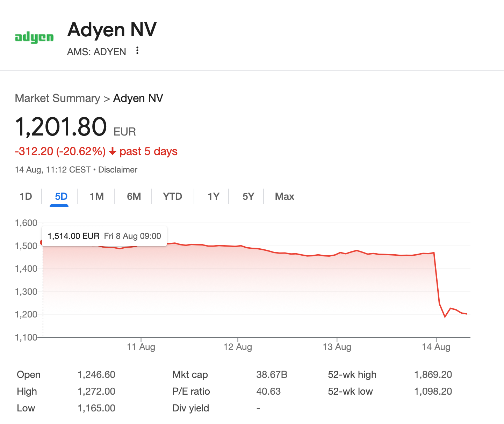Switch to the 6M chart range
Viewport: 504px width, 424px height.
(134, 196)
